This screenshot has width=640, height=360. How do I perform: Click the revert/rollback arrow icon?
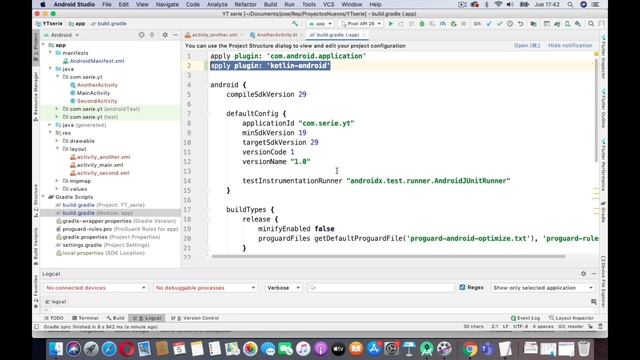click(x=520, y=24)
